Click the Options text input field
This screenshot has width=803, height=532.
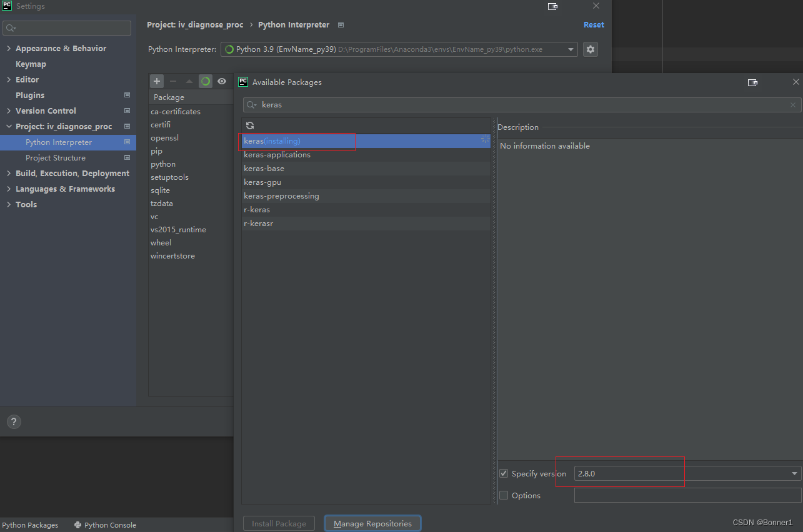coord(687,495)
